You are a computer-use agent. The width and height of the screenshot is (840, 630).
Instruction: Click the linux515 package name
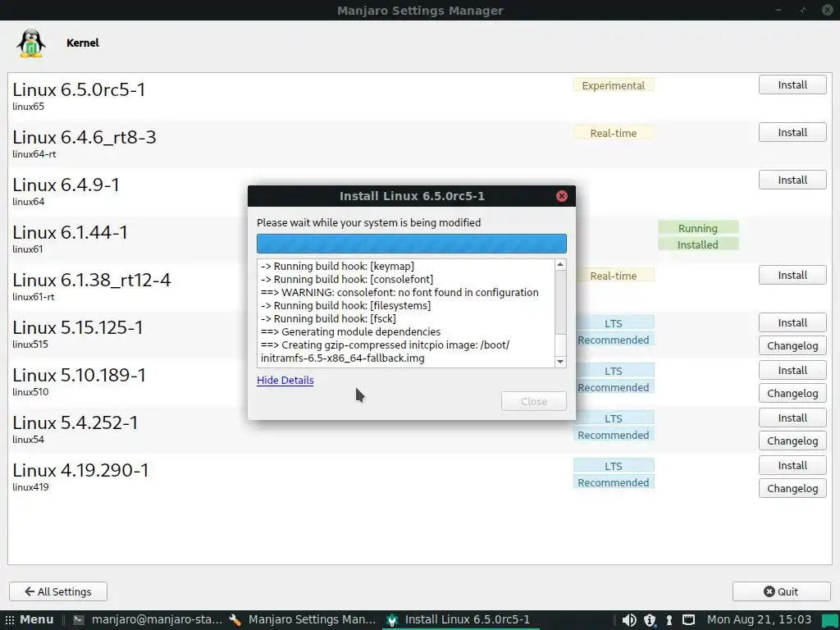(30, 345)
